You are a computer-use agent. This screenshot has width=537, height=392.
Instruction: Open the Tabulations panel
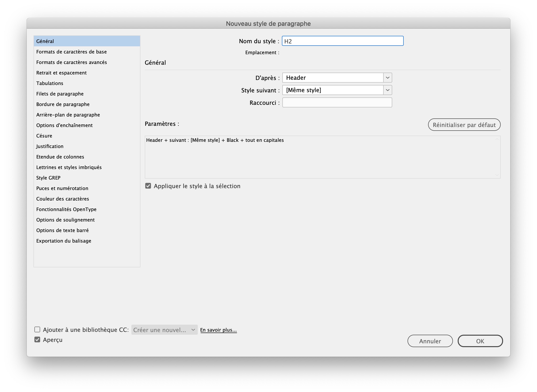click(49, 83)
